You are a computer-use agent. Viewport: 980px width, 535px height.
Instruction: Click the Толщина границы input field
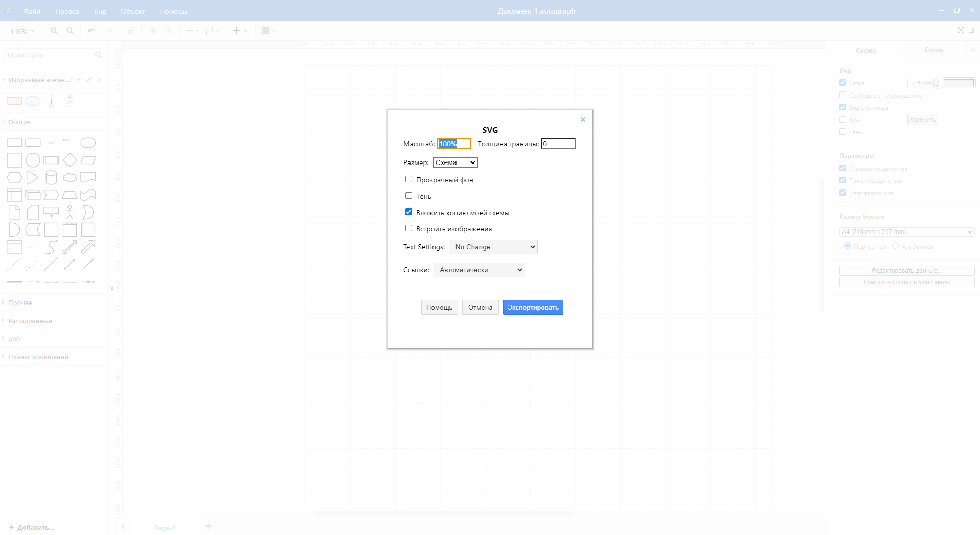tap(558, 144)
